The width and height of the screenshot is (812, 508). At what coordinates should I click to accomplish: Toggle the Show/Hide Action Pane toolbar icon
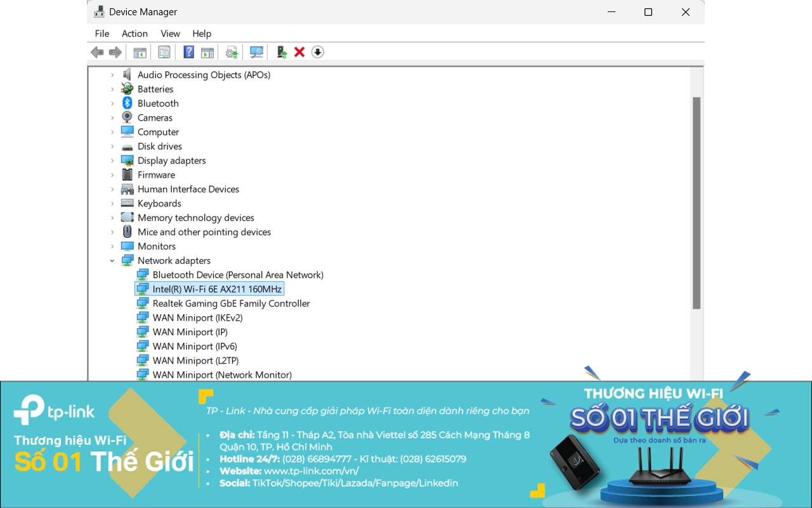tap(207, 52)
